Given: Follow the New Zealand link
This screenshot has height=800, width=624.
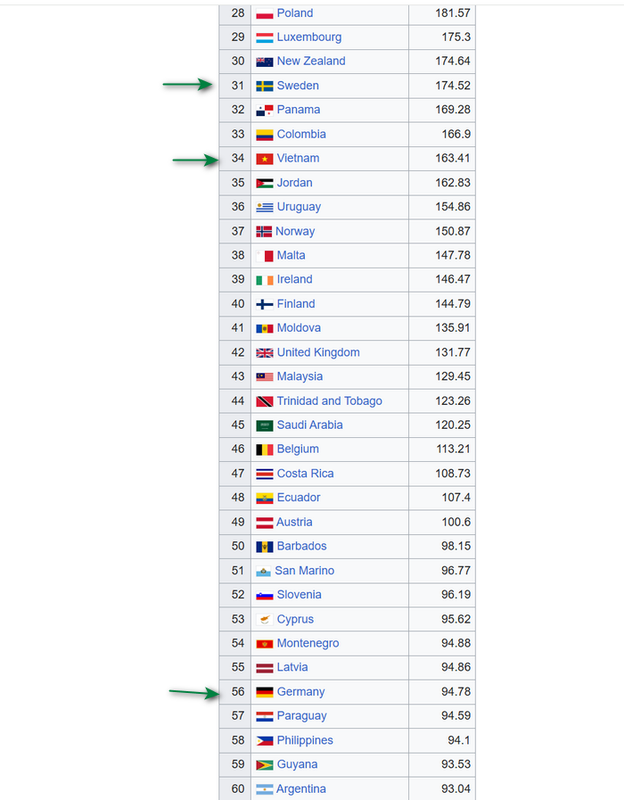Looking at the screenshot, I should point(311,61).
